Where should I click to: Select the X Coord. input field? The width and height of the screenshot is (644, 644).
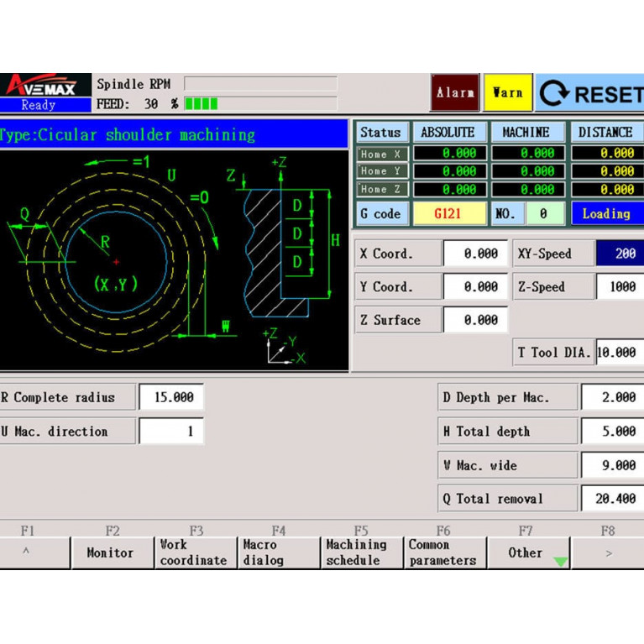tap(475, 254)
